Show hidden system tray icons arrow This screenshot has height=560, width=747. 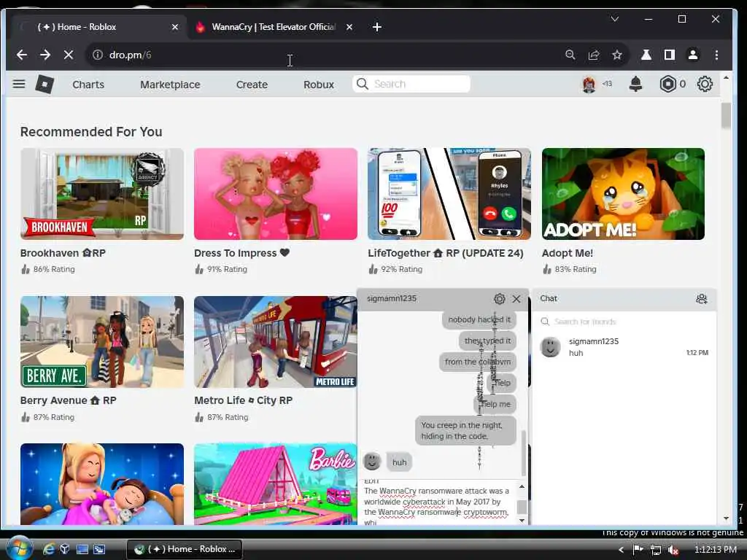coord(621,550)
